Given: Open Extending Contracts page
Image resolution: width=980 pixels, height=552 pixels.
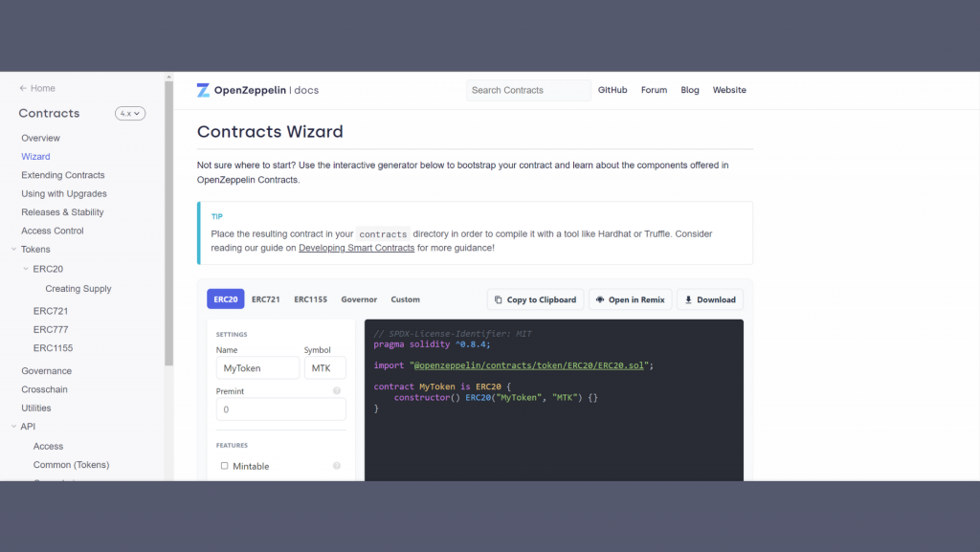Looking at the screenshot, I should [62, 175].
